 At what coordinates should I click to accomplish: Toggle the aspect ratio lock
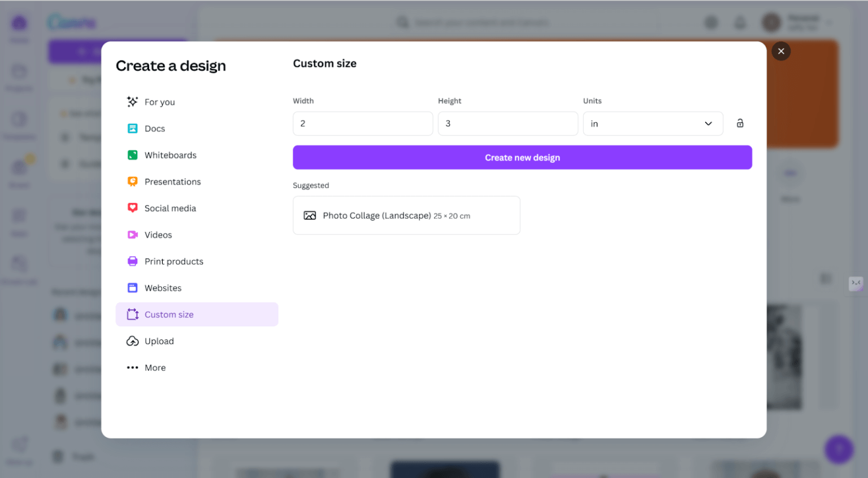pos(740,123)
